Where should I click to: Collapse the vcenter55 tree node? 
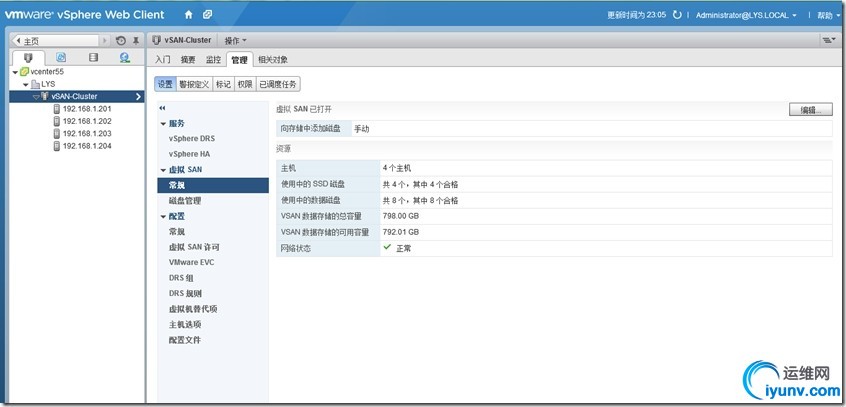click(x=15, y=72)
